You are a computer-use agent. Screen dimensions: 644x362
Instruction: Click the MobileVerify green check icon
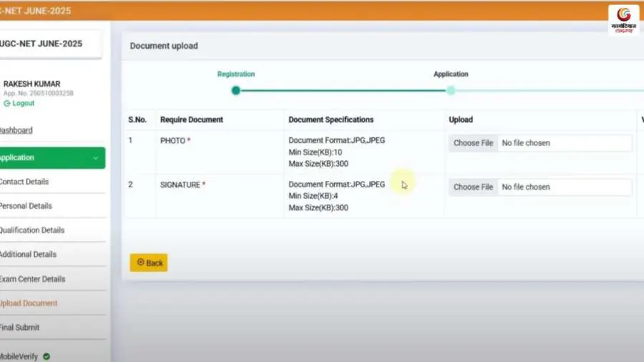(x=47, y=357)
